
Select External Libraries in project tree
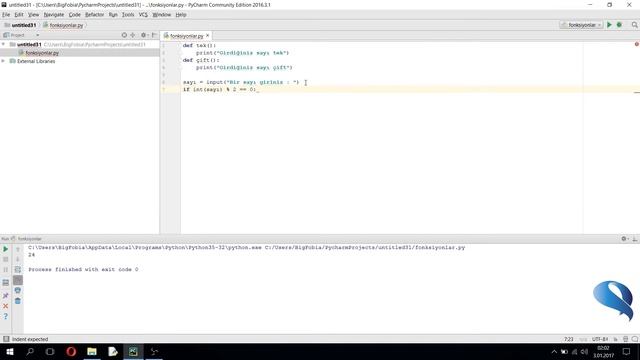click(x=36, y=61)
